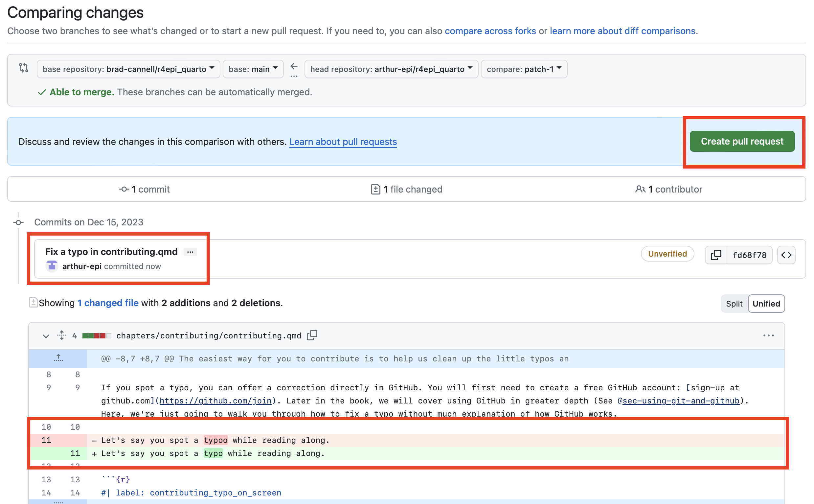Click the green merge checkmark icon
814x504 pixels.
[x=42, y=92]
